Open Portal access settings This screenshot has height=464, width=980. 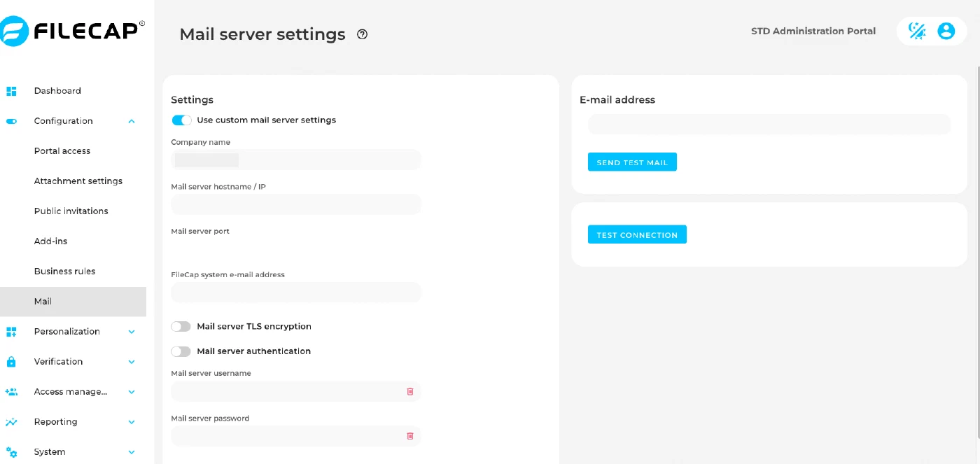click(x=62, y=151)
